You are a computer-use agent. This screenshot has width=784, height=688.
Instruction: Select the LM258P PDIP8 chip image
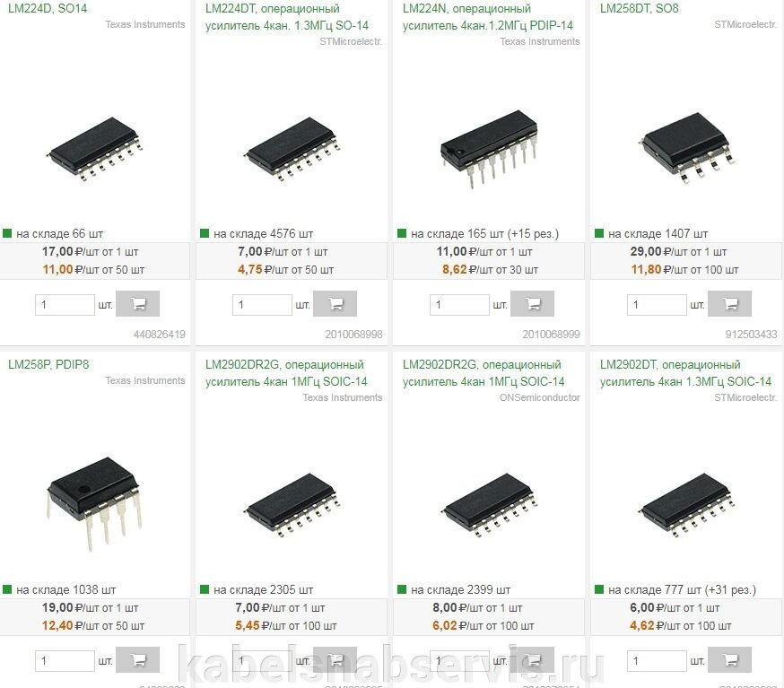coord(94,502)
